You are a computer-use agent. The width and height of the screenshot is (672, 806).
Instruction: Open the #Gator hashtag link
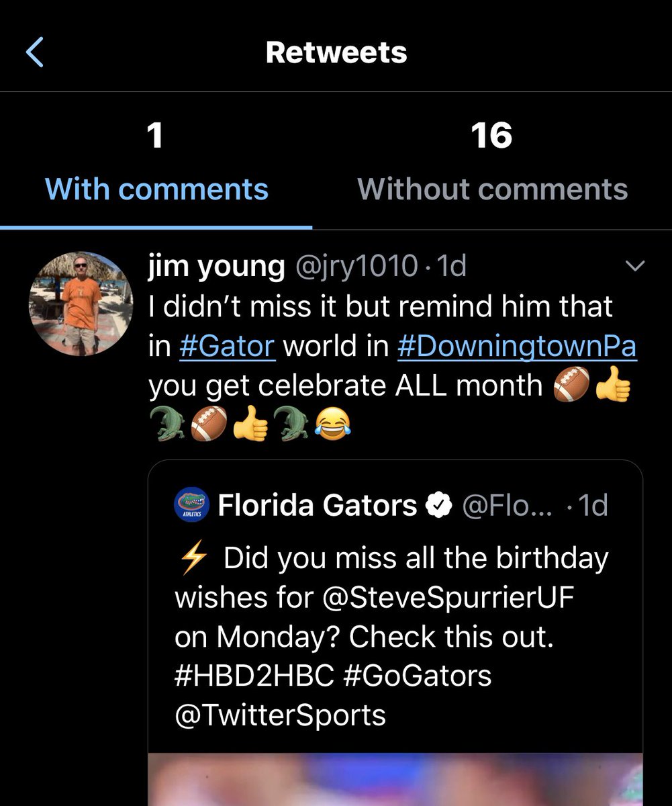pyautogui.click(x=228, y=346)
